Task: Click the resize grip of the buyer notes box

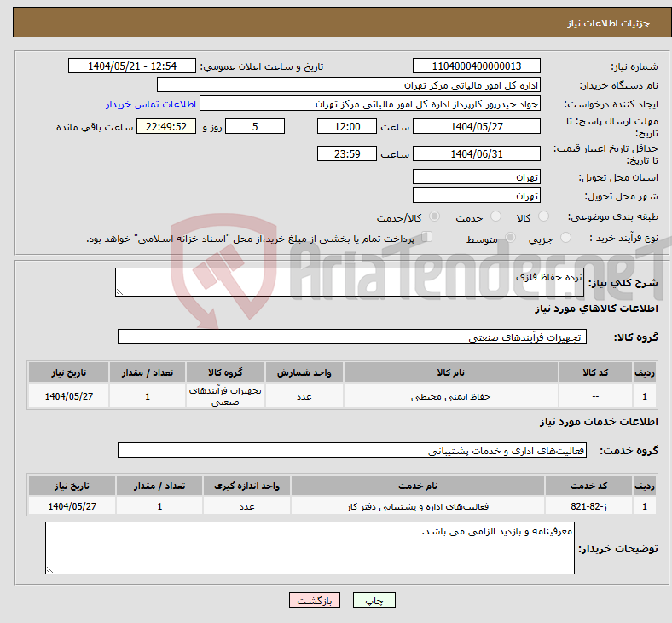Action: pyautogui.click(x=49, y=570)
